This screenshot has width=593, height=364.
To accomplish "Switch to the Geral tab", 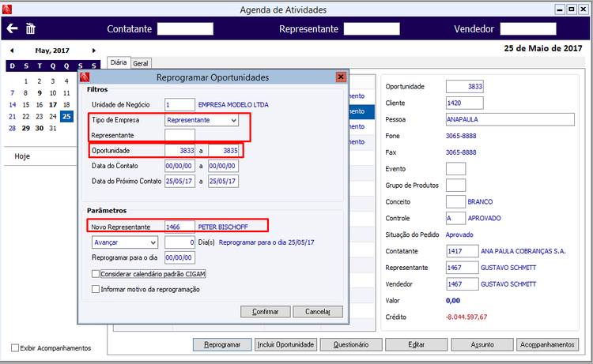I will tap(141, 63).
